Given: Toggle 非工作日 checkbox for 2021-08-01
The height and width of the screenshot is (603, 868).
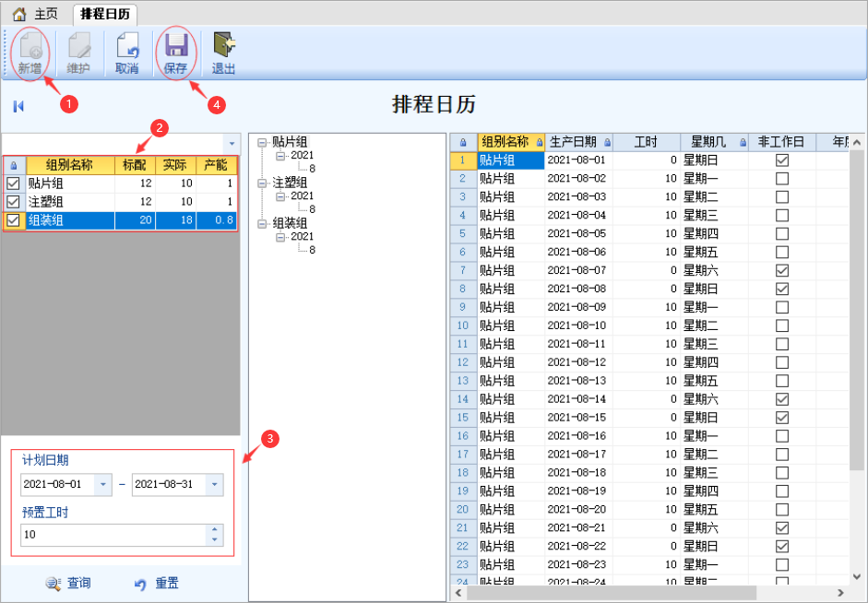Looking at the screenshot, I should tap(781, 160).
